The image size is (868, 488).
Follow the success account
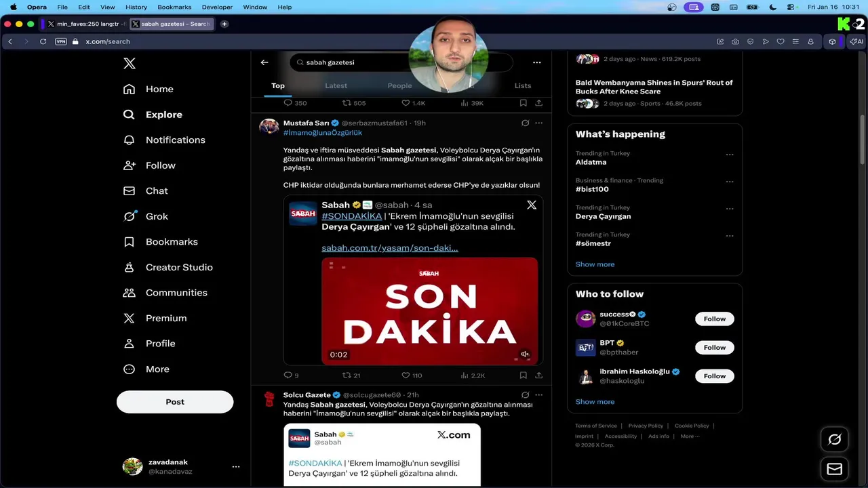pos(714,319)
